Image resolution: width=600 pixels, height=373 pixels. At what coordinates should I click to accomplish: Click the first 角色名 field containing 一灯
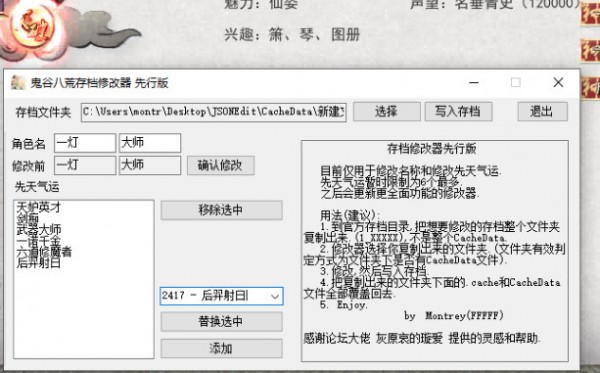click(85, 143)
